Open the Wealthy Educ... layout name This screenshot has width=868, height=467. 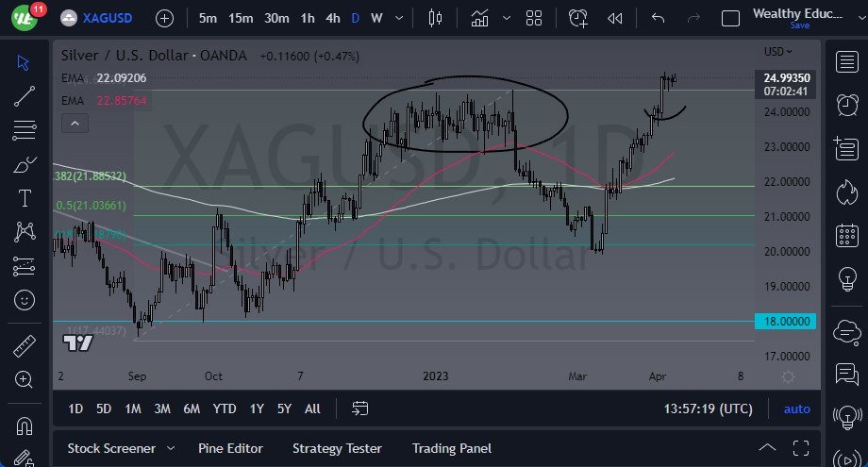(x=797, y=13)
